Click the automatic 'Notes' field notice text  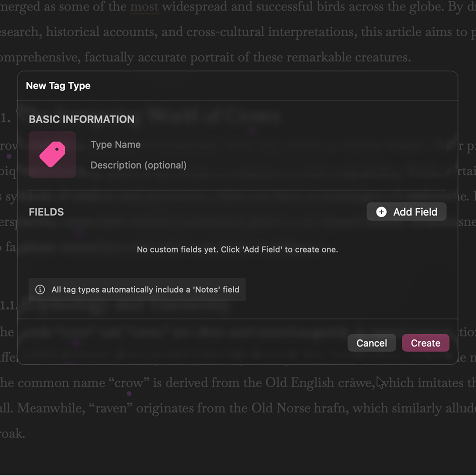coord(145,289)
